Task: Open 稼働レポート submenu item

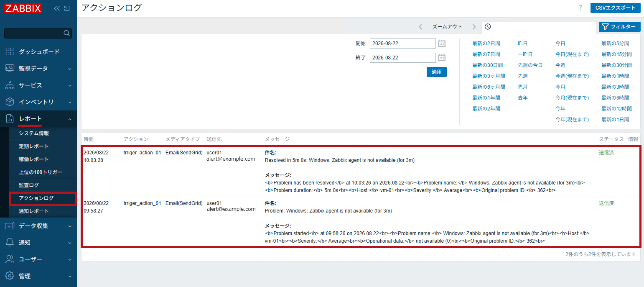Action: click(x=34, y=159)
